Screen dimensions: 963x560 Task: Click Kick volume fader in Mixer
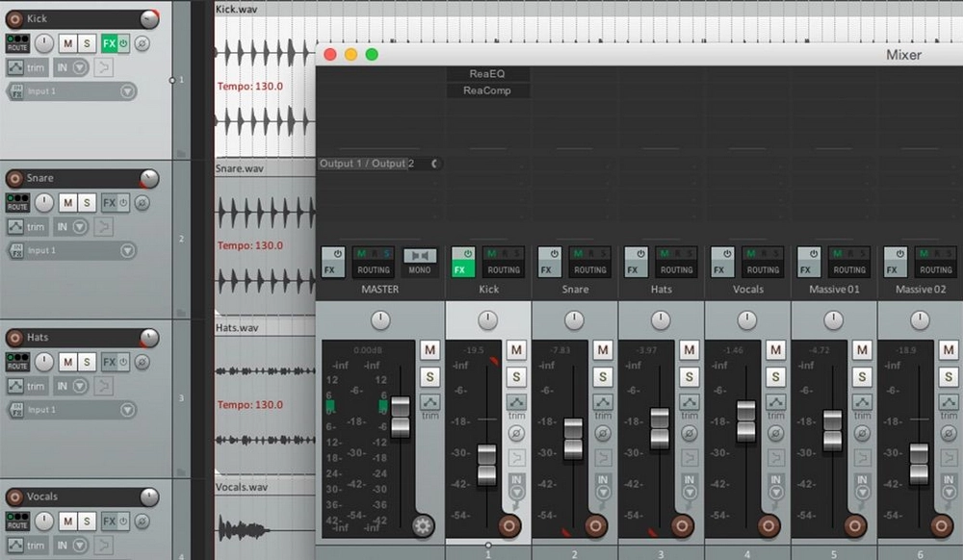coord(487,465)
